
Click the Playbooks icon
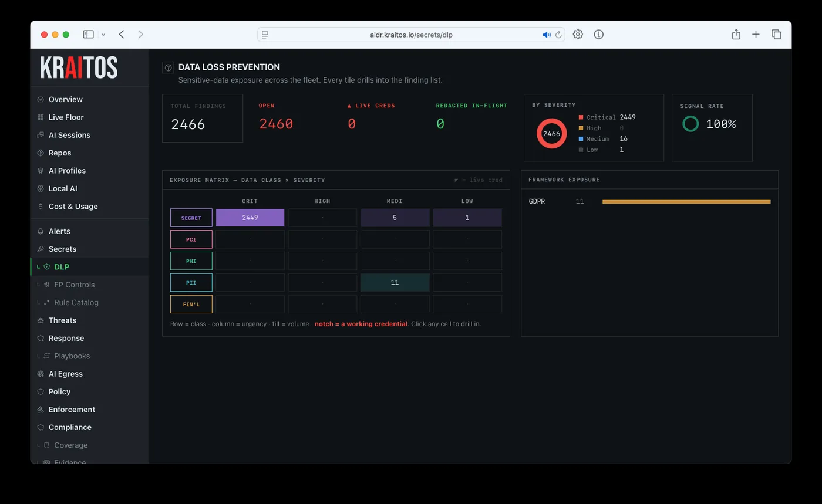tap(47, 356)
